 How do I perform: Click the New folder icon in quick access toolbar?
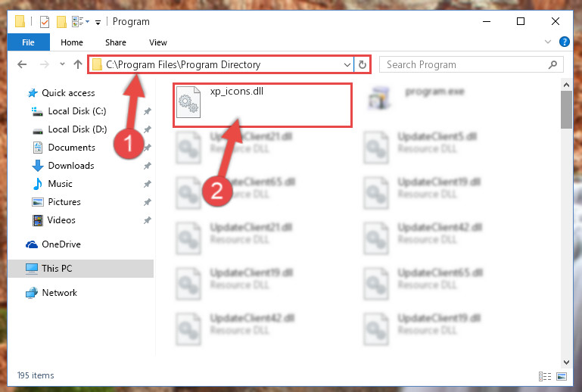tap(61, 22)
